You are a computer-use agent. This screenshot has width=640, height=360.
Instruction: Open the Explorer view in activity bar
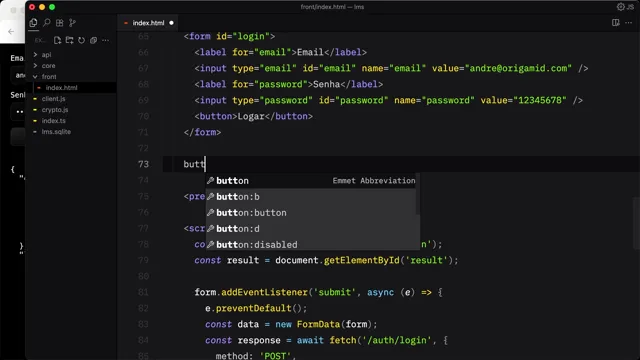33,23
